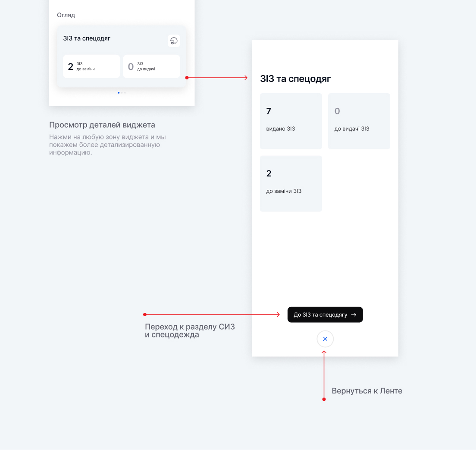Click the Вернуться к Ленте annotation

point(367,391)
